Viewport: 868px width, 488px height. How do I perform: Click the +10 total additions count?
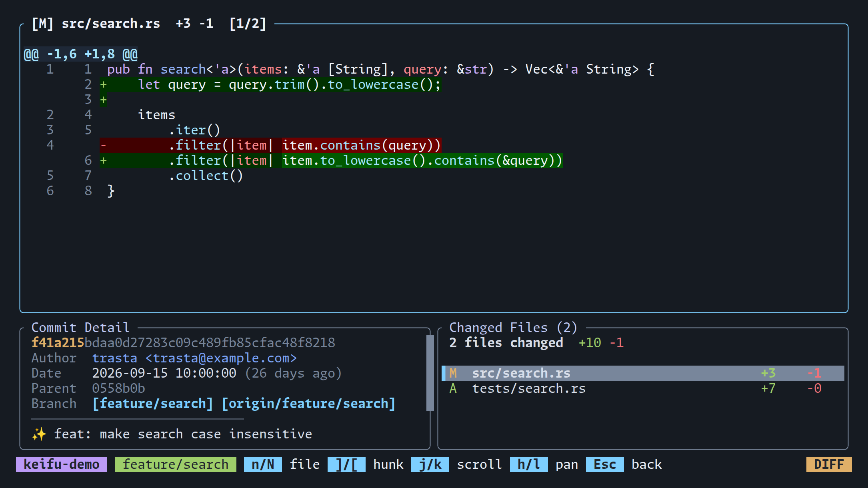point(590,343)
